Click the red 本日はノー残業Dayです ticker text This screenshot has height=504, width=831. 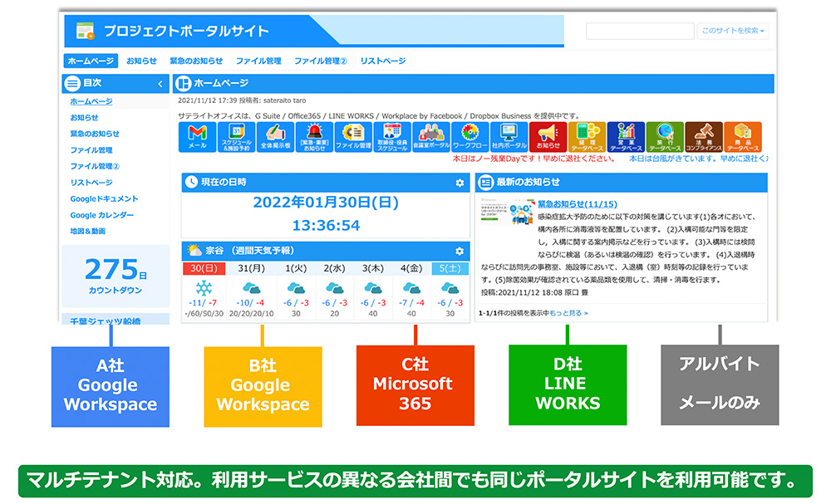[534, 159]
